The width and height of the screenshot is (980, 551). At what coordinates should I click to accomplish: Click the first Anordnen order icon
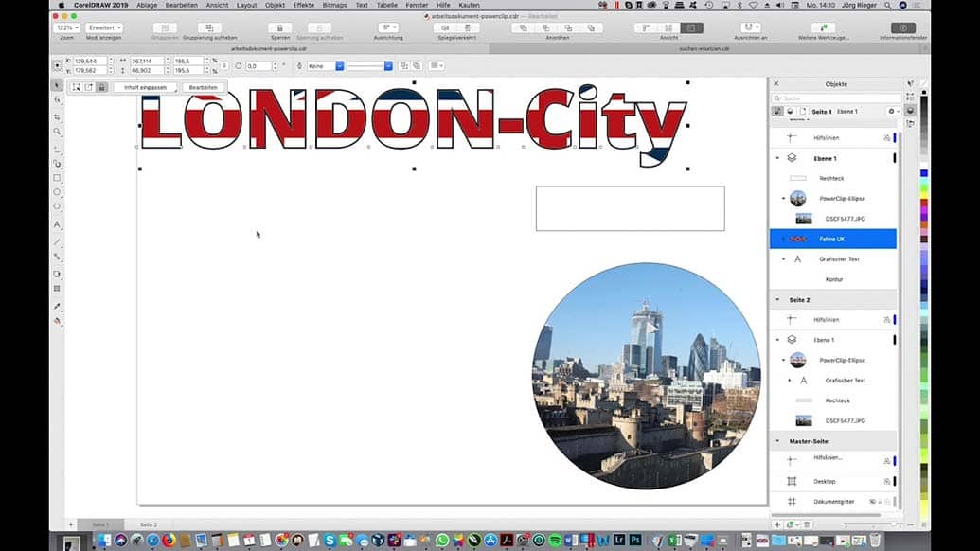pyautogui.click(x=523, y=27)
